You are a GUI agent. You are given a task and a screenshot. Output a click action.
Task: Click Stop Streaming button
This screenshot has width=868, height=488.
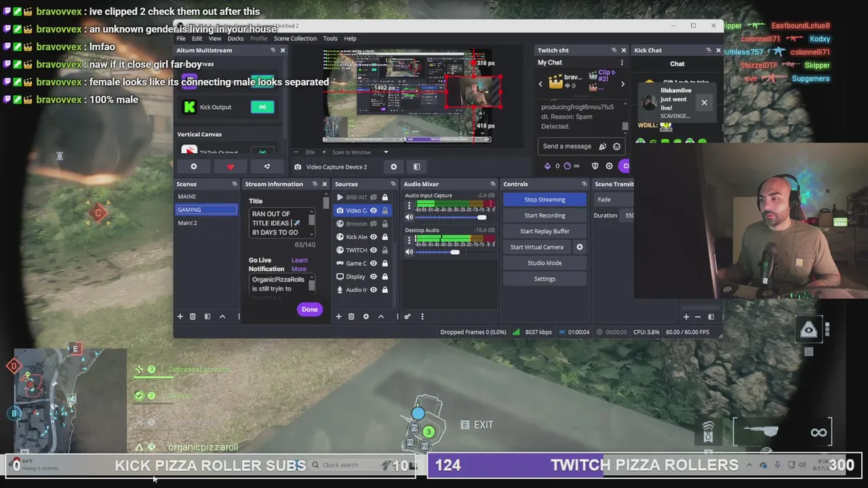[x=545, y=200]
